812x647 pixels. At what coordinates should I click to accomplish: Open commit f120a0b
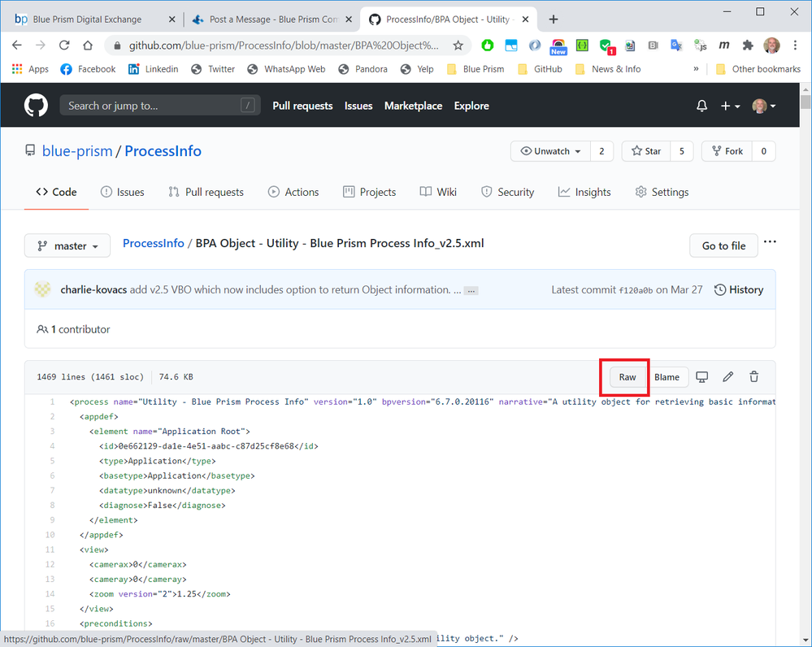tap(636, 291)
